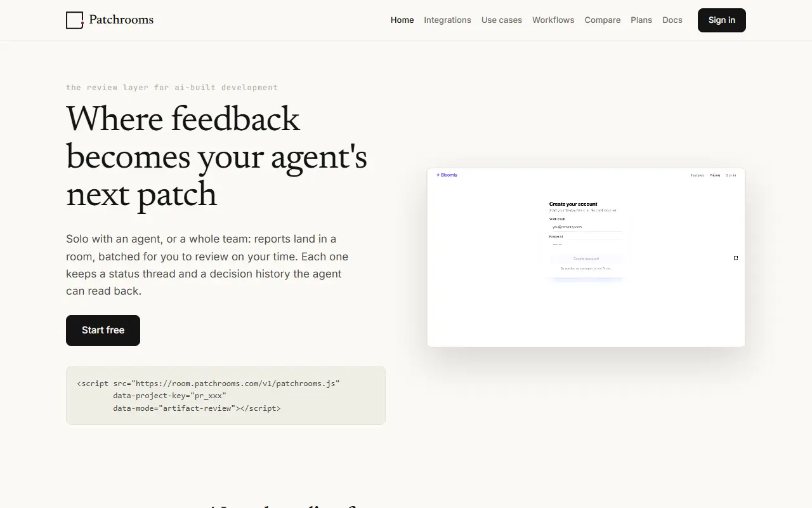Open Docs from the top navigation
The width and height of the screenshot is (812, 508).
click(672, 20)
